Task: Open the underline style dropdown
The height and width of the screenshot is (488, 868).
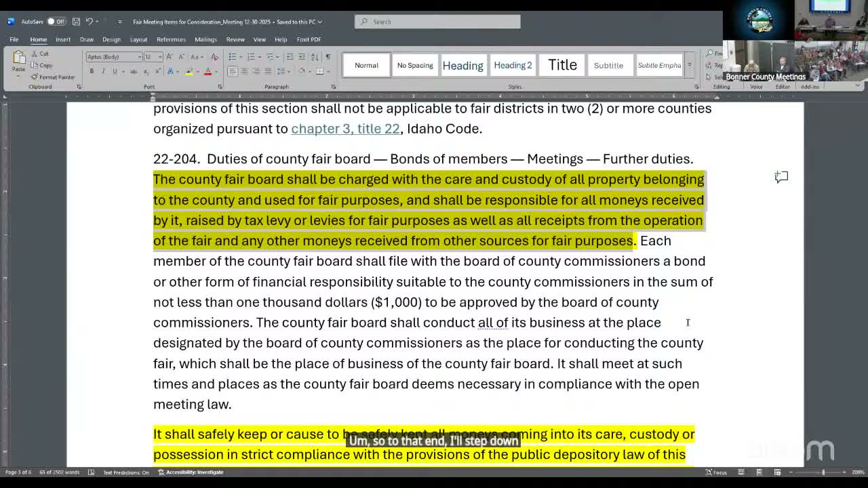Action: click(123, 70)
